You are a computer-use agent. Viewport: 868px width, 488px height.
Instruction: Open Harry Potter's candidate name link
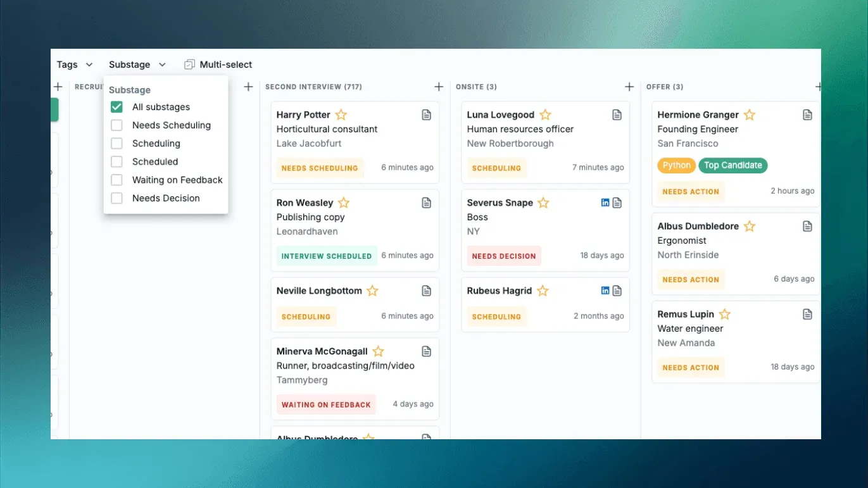point(303,115)
